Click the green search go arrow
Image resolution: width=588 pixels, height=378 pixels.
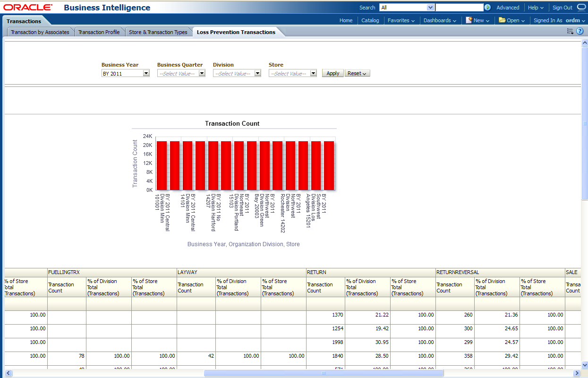[x=487, y=8]
